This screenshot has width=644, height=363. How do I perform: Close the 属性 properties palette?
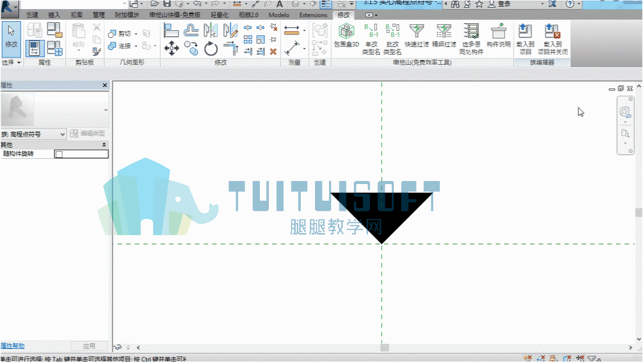click(105, 85)
